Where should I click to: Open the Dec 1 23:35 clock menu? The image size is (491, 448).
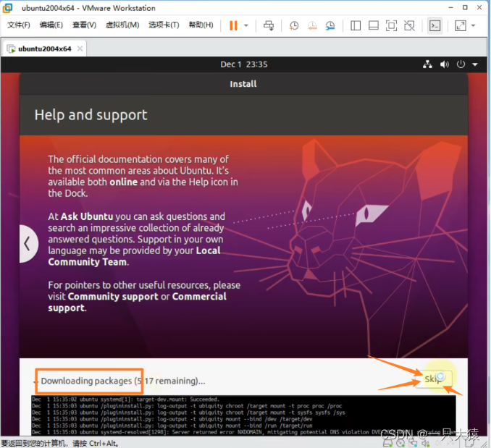coord(243,64)
